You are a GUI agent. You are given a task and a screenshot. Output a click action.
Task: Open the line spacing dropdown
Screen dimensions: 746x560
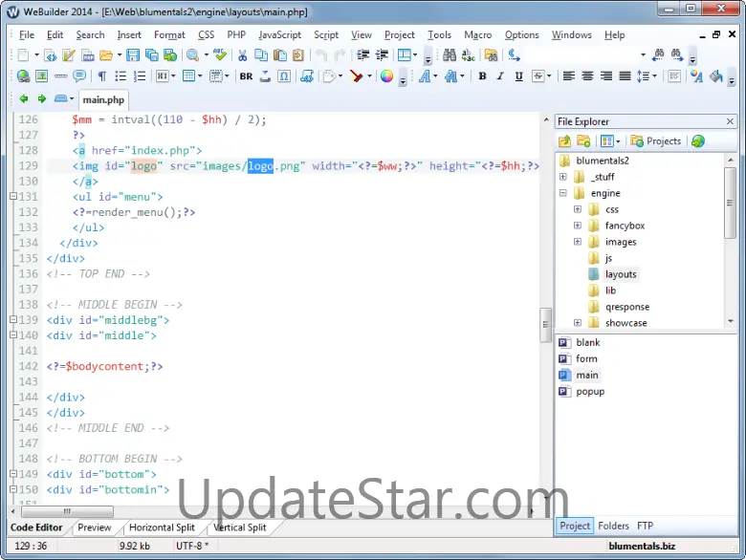(x=654, y=76)
